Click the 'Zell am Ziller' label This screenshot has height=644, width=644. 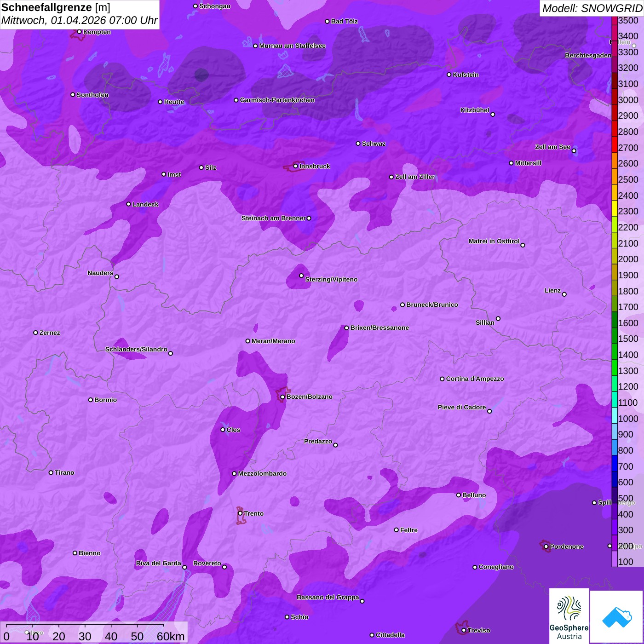click(415, 177)
